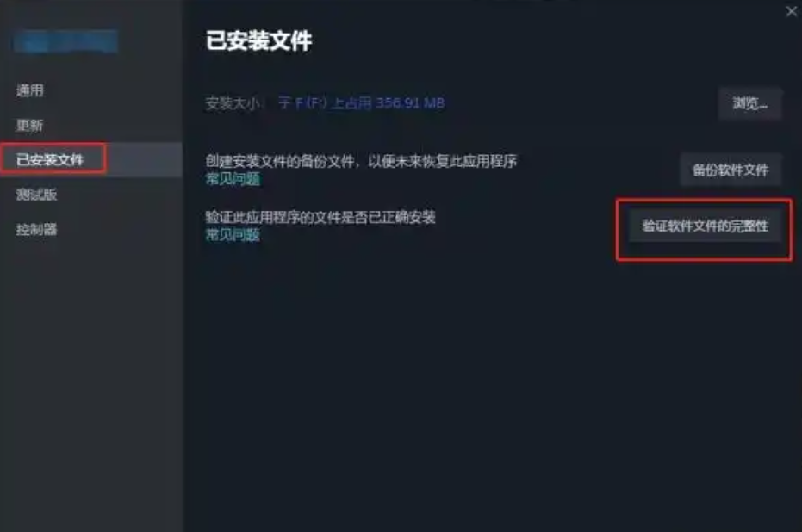Start 验证软件文件的完整性 check

coord(705,226)
